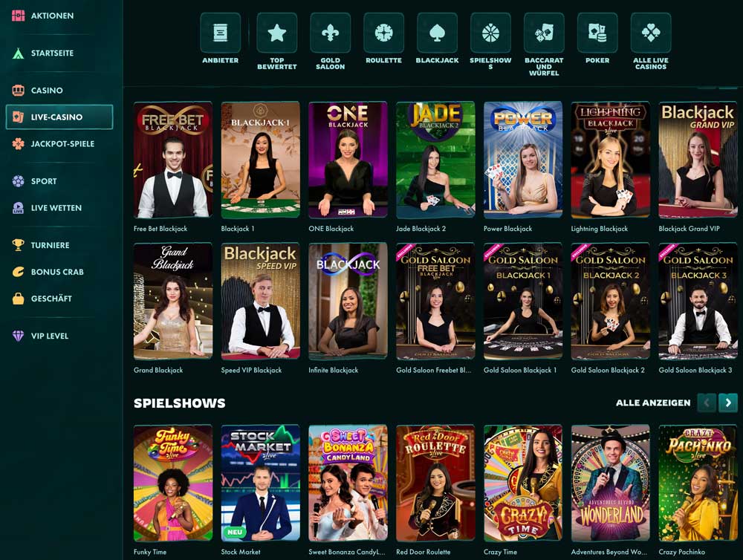This screenshot has height=560, width=743.
Task: Switch to Casino section label
Action: coord(47,90)
